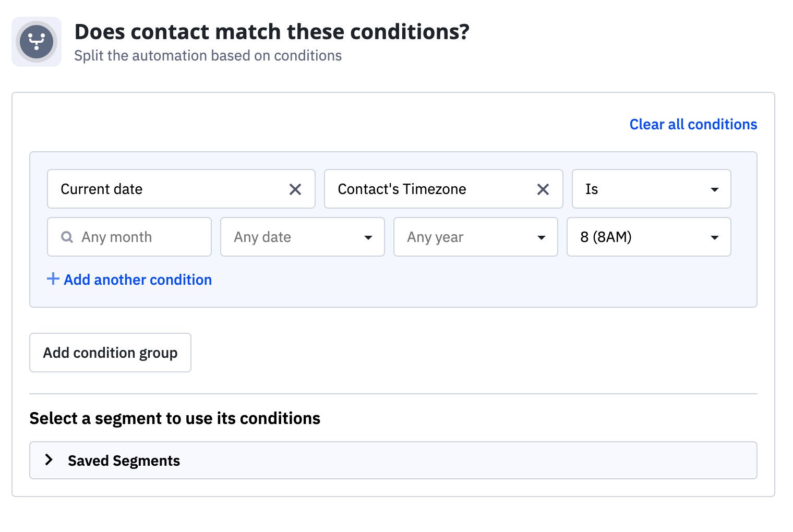Open the 8 (8AM) hour dropdown
This screenshot has width=793, height=532.
coord(648,237)
